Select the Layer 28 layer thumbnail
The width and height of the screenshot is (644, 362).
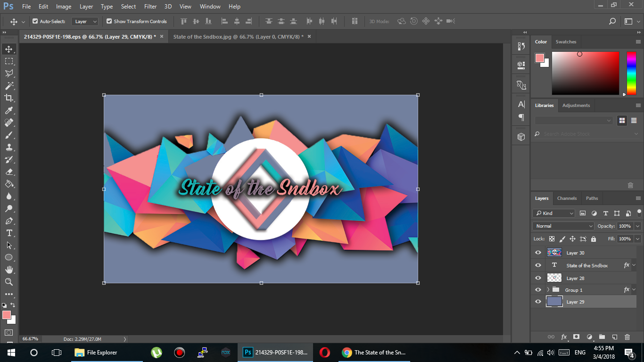[554, 277]
